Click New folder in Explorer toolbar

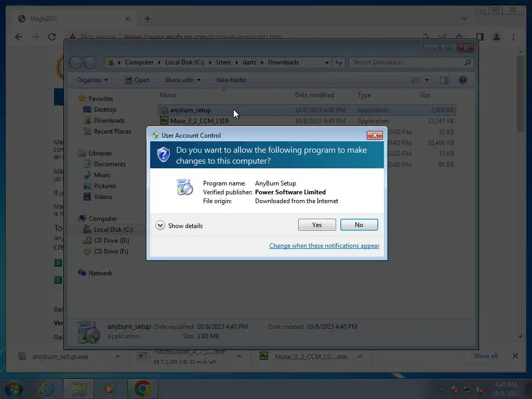pyautogui.click(x=232, y=80)
